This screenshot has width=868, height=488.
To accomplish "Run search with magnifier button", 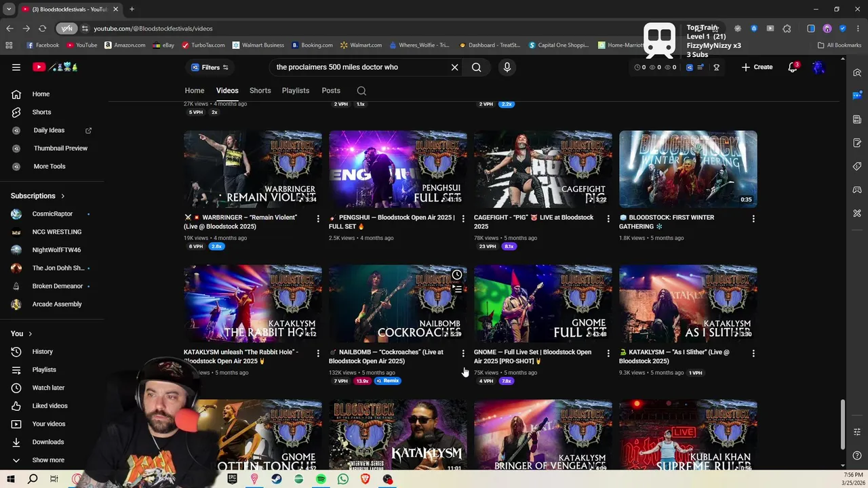I will point(477,67).
